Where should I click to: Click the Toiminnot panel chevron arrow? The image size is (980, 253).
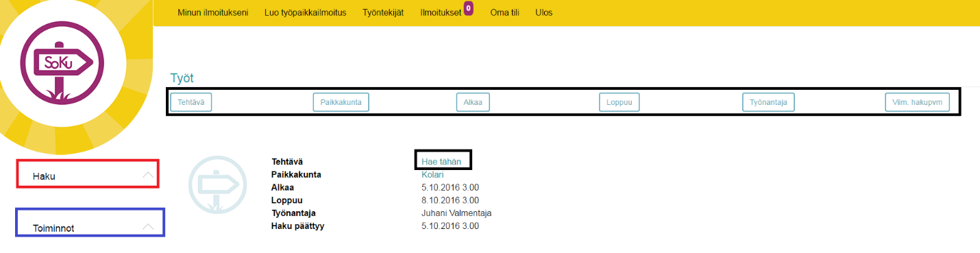tap(148, 226)
